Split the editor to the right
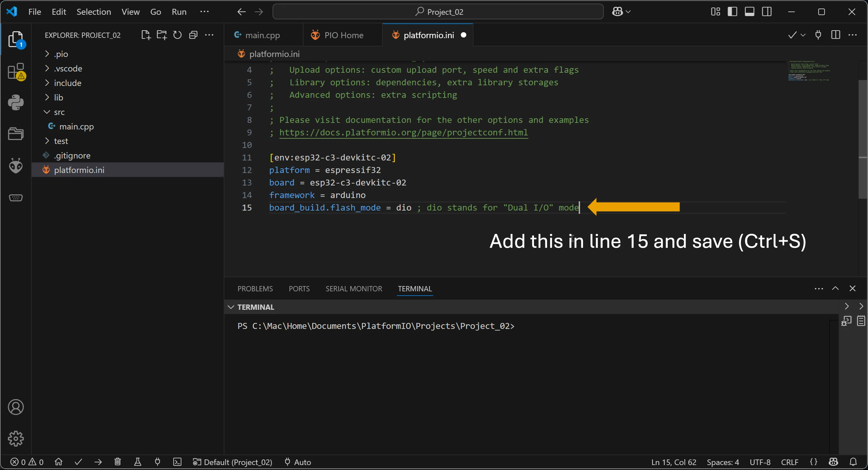Viewport: 868px width, 470px height. click(836, 35)
